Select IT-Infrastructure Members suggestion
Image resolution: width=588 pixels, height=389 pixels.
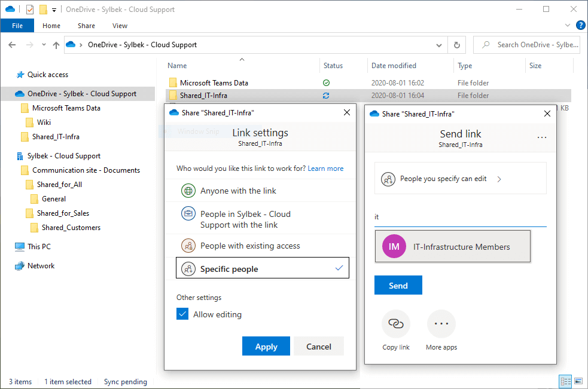point(453,247)
